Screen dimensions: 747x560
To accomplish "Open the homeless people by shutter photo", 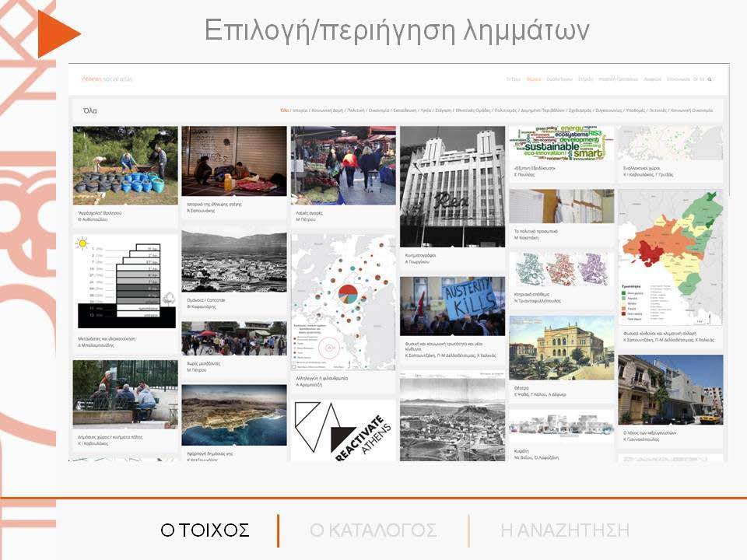I will (x=234, y=161).
